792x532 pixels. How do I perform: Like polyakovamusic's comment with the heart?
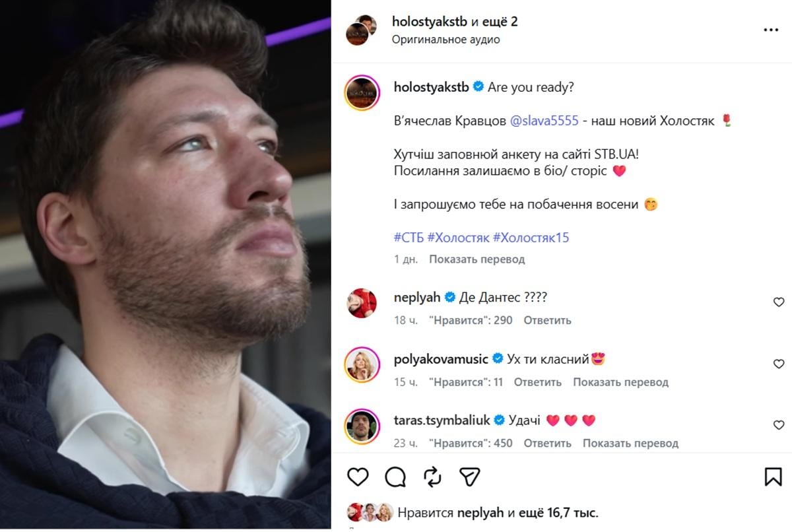779,364
